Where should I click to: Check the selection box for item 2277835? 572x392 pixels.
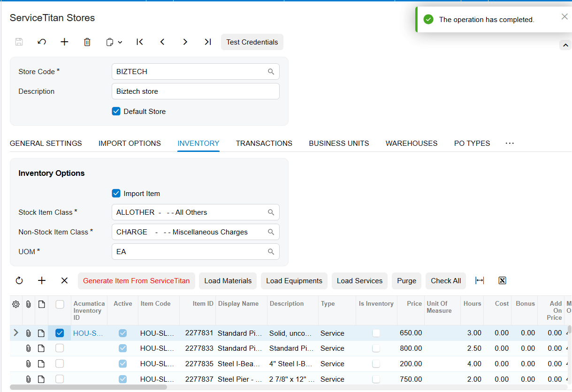click(x=60, y=364)
